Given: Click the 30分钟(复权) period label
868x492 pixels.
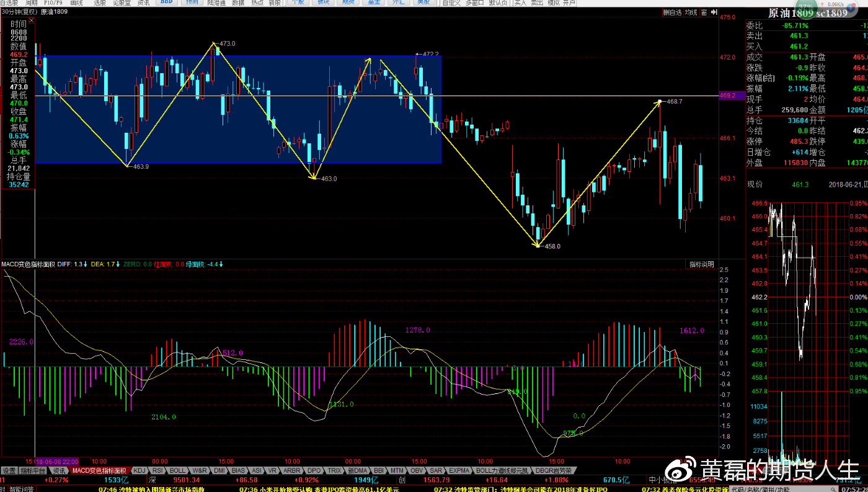Looking at the screenshot, I should point(19,12).
